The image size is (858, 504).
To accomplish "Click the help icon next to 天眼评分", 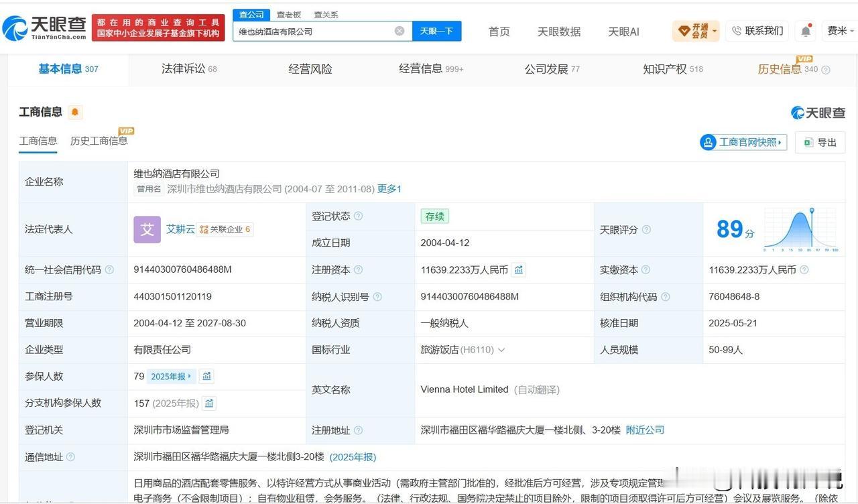I will (646, 229).
